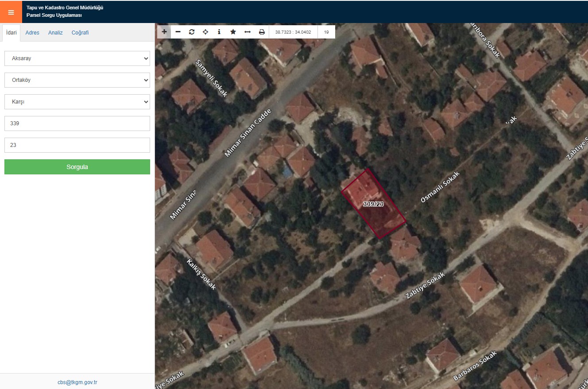This screenshot has width=588, height=389.
Task: Open the Ortaköy district dropdown
Action: click(77, 80)
